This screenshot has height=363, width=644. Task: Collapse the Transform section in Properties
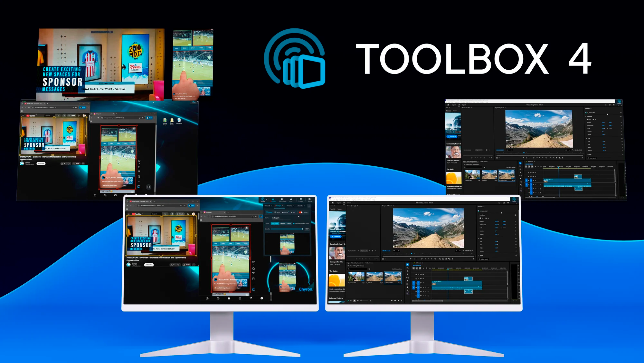(478, 215)
